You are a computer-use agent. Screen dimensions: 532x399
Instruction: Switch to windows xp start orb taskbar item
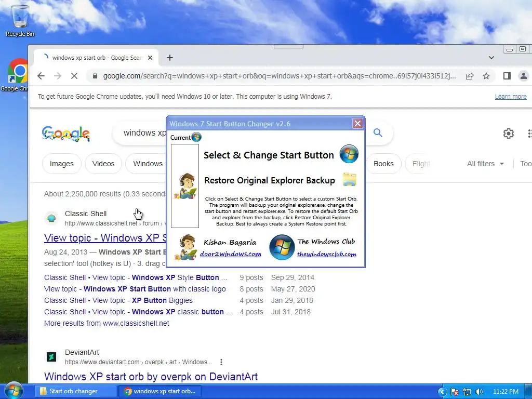click(x=160, y=391)
